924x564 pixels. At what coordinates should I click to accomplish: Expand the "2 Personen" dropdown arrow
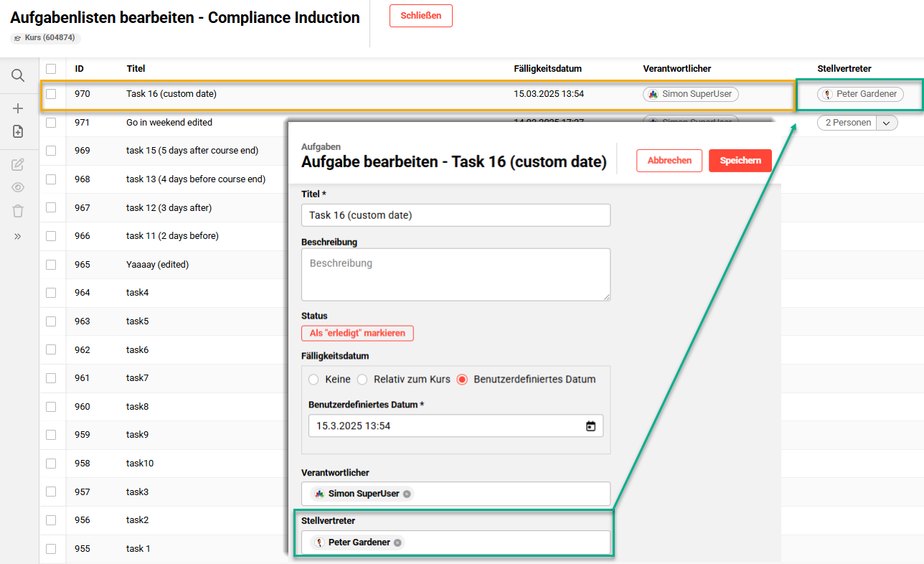[x=887, y=123]
